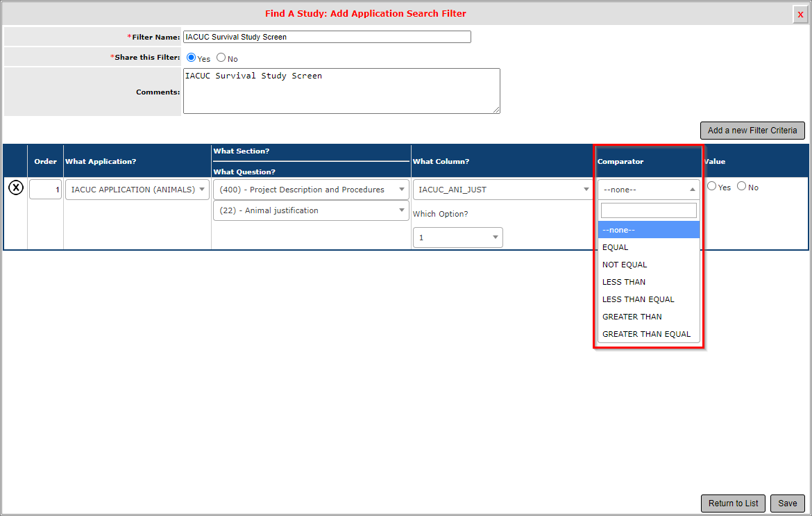Select GREATER THAN EQUAL comparator option
The image size is (812, 516).
click(648, 334)
